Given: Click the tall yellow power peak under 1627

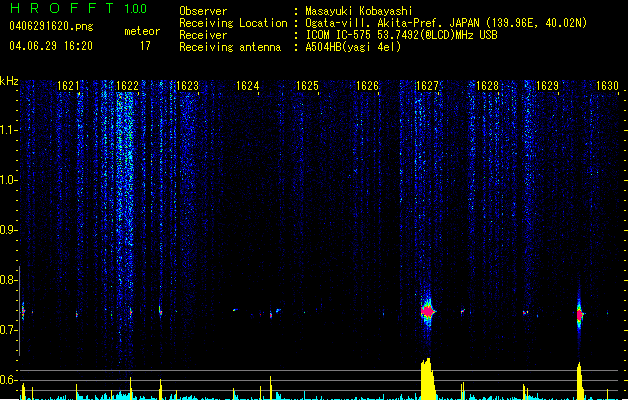Looking at the screenshot, I should click(428, 379).
